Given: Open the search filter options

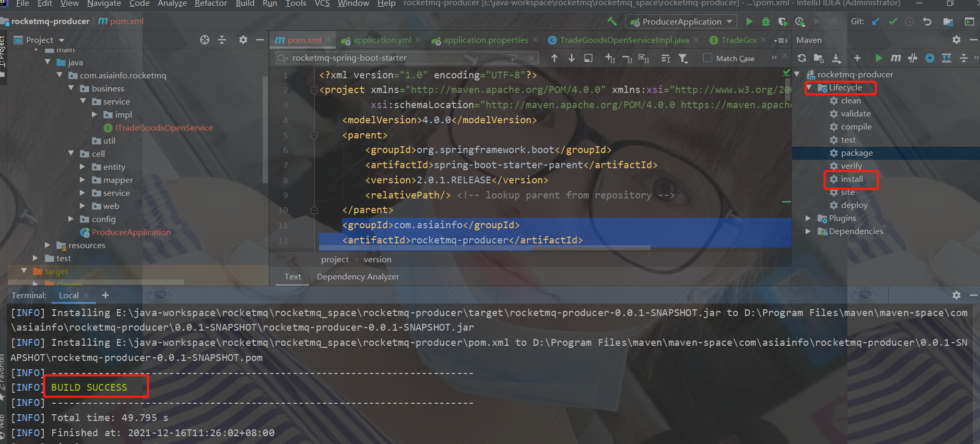Looking at the screenshot, I should (x=683, y=58).
